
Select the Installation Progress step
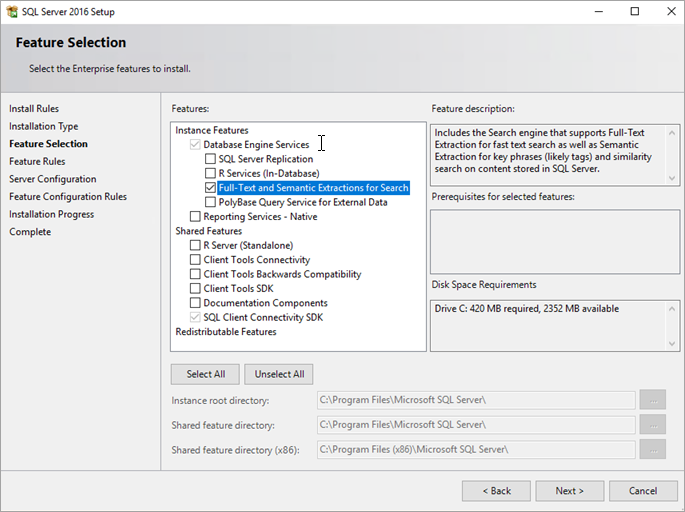coord(52,214)
